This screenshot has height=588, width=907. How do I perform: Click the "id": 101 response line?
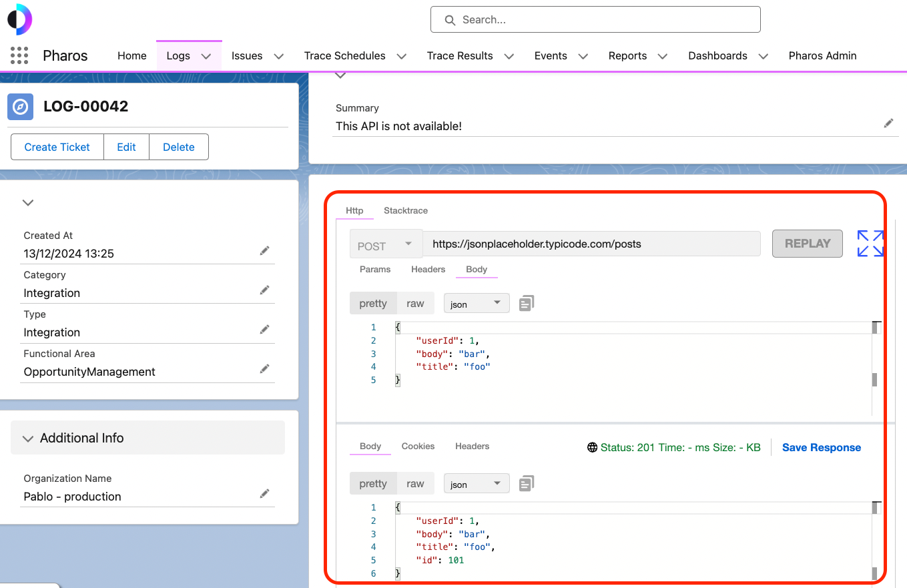click(440, 560)
